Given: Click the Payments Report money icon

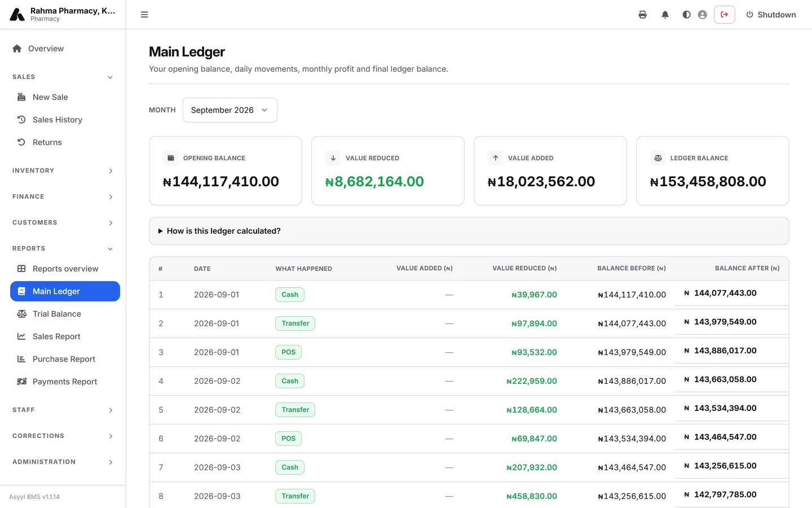Looking at the screenshot, I should pyautogui.click(x=21, y=382).
